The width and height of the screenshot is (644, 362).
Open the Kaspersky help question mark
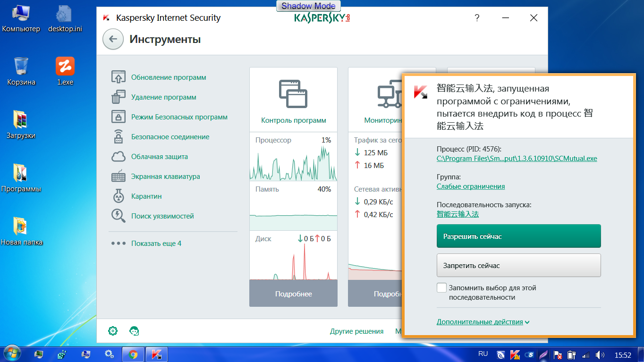tap(477, 18)
